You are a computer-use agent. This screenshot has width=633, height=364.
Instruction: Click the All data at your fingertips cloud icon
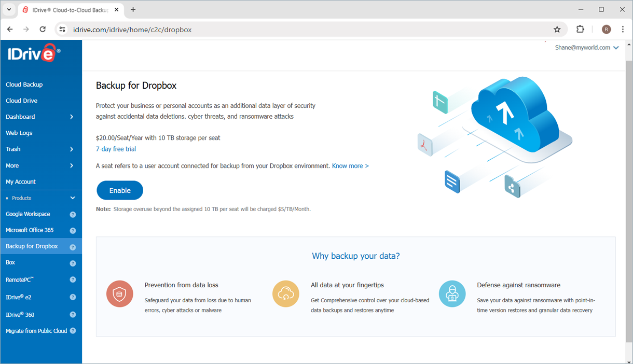286,294
